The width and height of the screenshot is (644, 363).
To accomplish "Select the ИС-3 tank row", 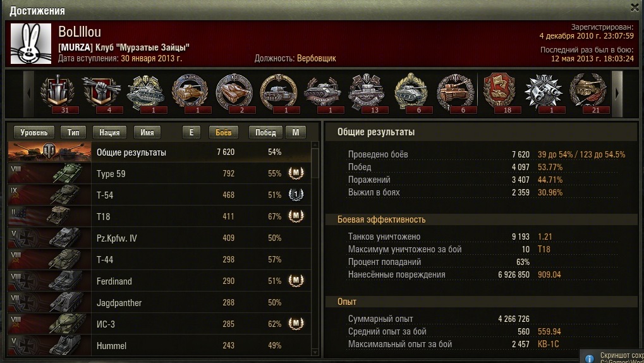I will 159,324.
